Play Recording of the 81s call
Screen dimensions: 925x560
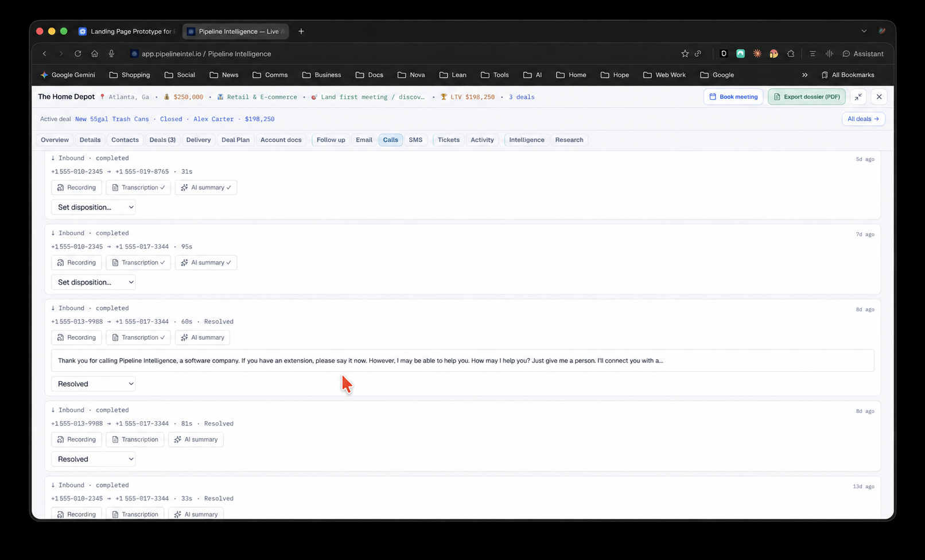tap(76, 440)
